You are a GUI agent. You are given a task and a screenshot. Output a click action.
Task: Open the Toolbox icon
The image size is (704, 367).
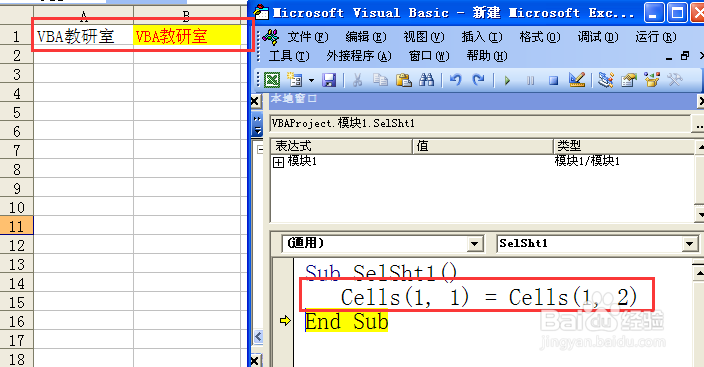click(675, 80)
